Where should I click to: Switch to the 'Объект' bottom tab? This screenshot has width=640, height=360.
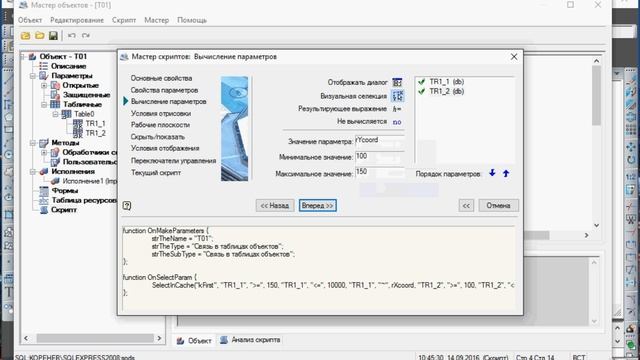click(x=194, y=340)
